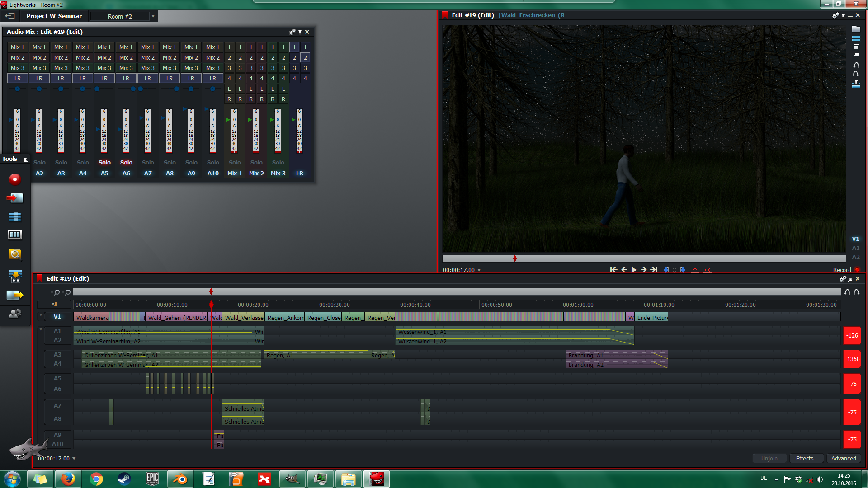This screenshot has height=488, width=868.
Task: Click the Person/User management icon
Action: click(x=14, y=314)
